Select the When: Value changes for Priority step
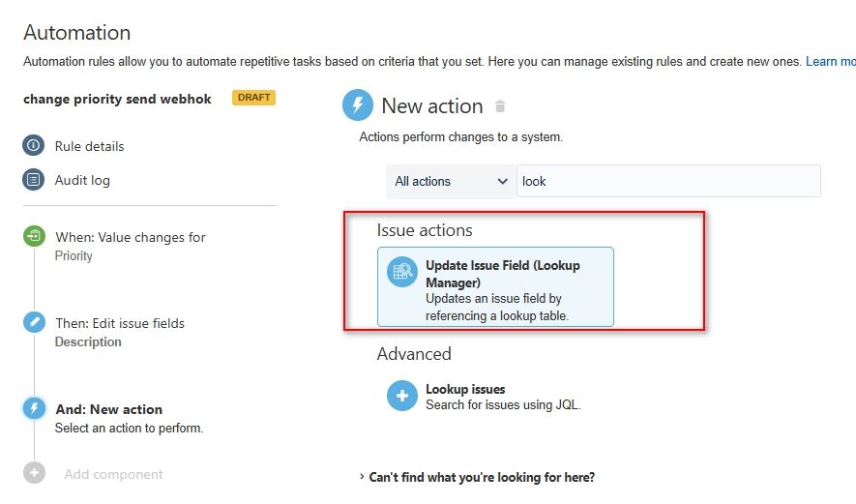The image size is (856, 504). [130, 247]
